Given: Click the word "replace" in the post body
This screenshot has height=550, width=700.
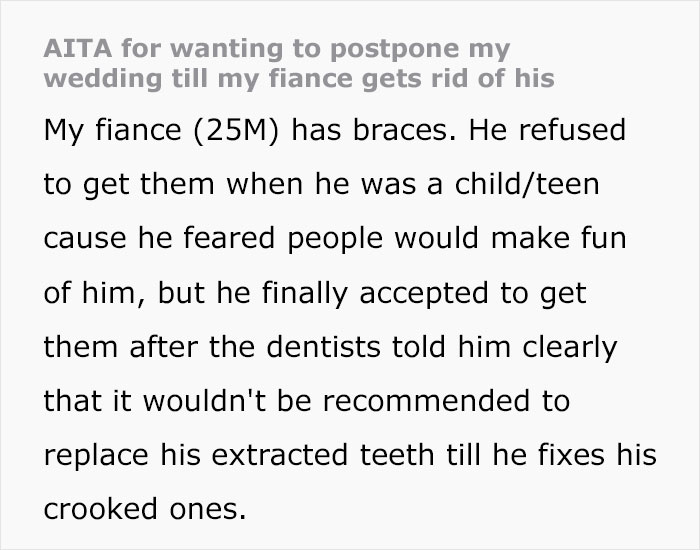Looking at the screenshot, I should pos(95,456).
